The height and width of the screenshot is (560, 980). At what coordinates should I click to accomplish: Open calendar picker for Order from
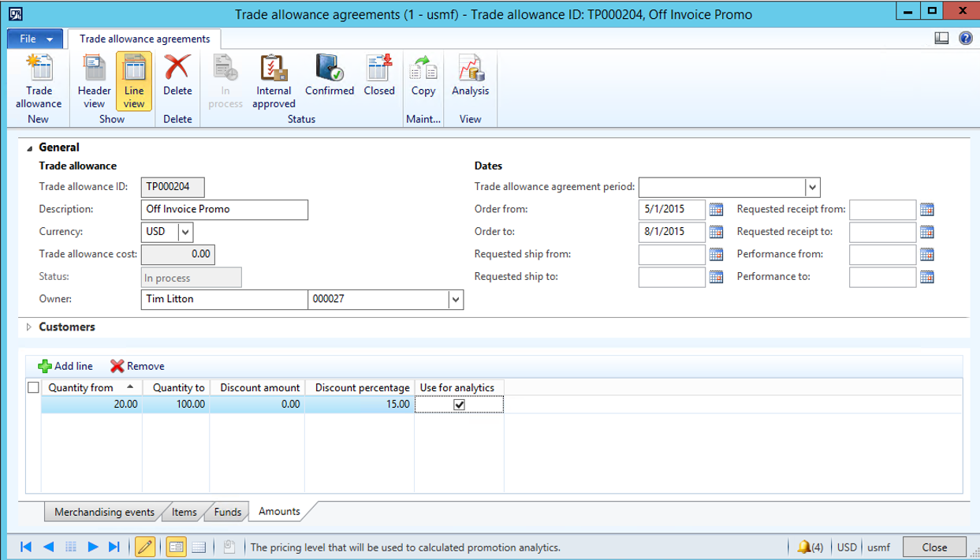point(716,210)
